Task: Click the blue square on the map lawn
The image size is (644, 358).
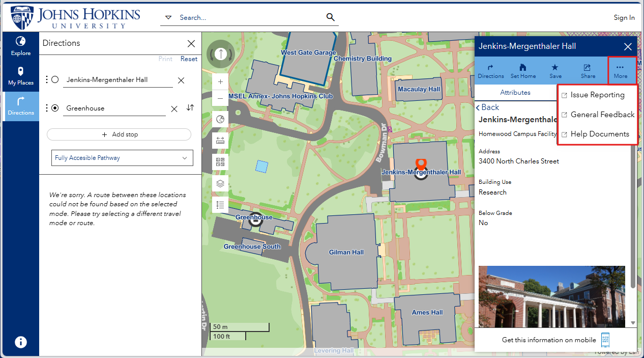Action: click(x=261, y=166)
